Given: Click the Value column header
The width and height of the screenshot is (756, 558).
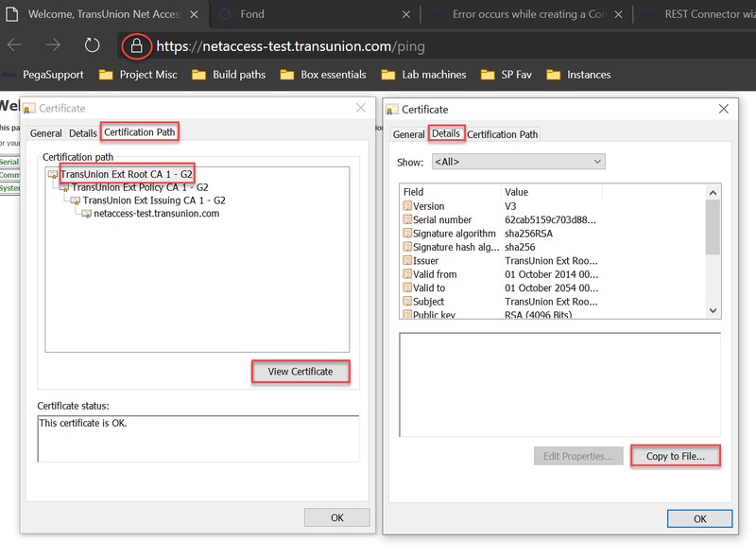Looking at the screenshot, I should click(552, 192).
